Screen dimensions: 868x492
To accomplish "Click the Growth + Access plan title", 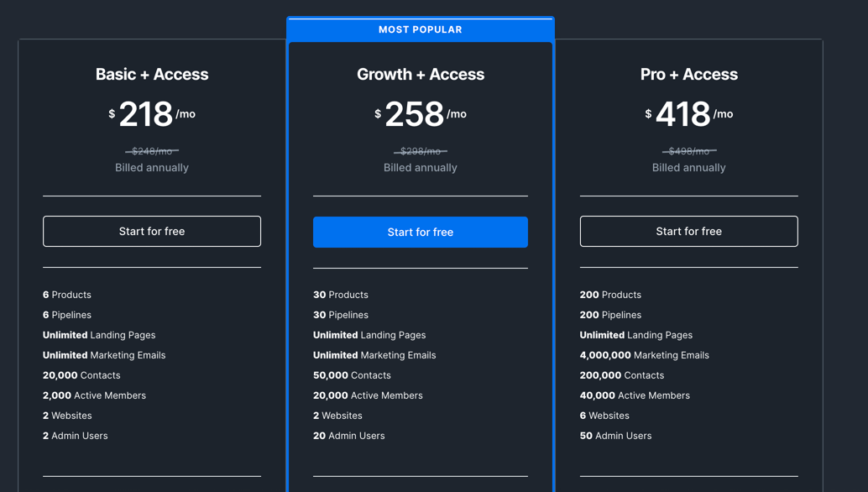I will 421,74.
